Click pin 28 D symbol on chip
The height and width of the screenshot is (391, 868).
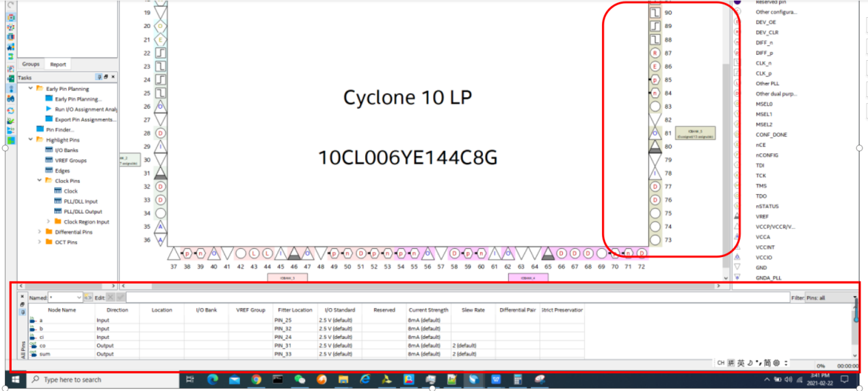point(161,133)
